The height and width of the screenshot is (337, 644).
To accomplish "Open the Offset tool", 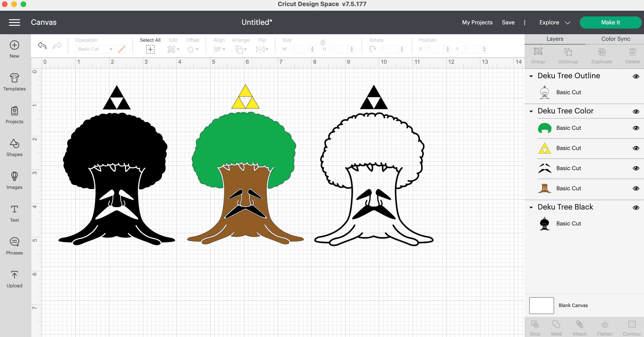I will tap(192, 49).
